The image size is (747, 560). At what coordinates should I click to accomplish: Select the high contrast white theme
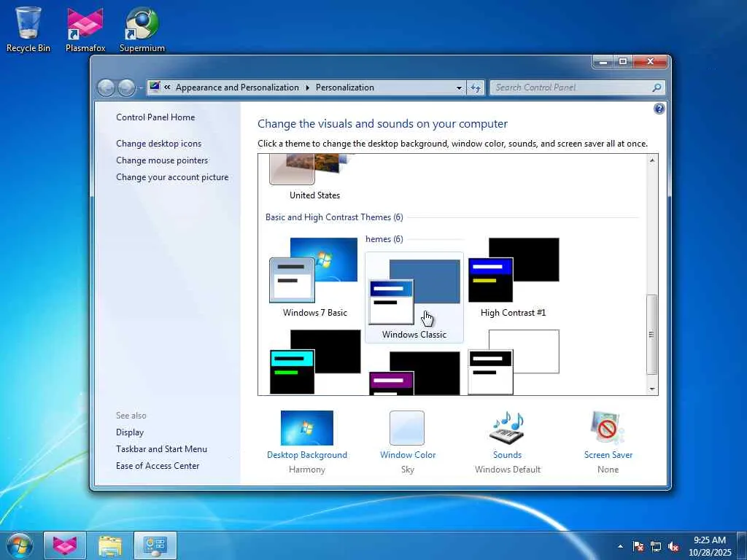(x=513, y=362)
